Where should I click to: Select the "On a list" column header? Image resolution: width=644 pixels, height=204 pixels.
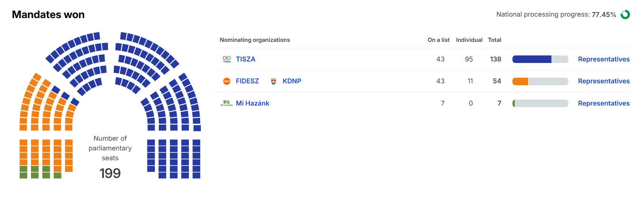click(438, 40)
